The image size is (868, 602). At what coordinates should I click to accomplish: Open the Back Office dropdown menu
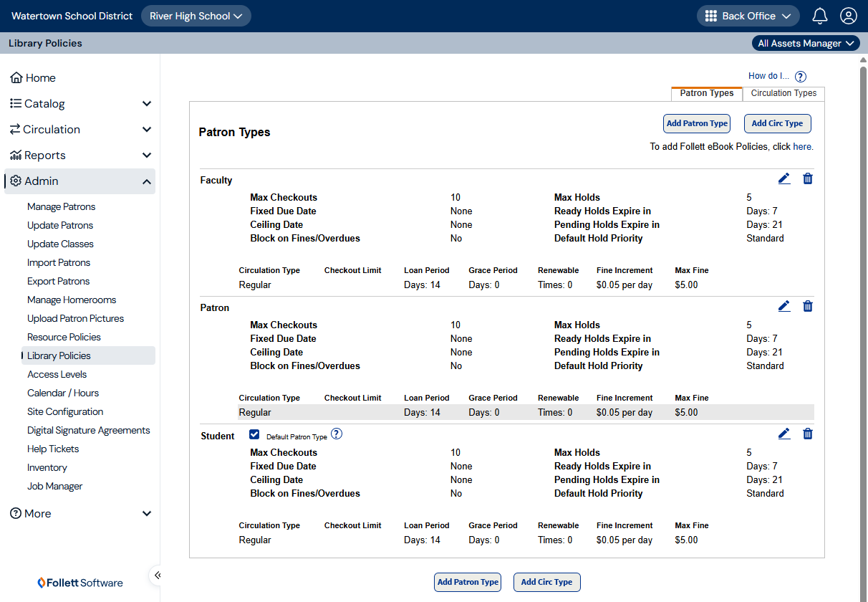[x=748, y=16]
